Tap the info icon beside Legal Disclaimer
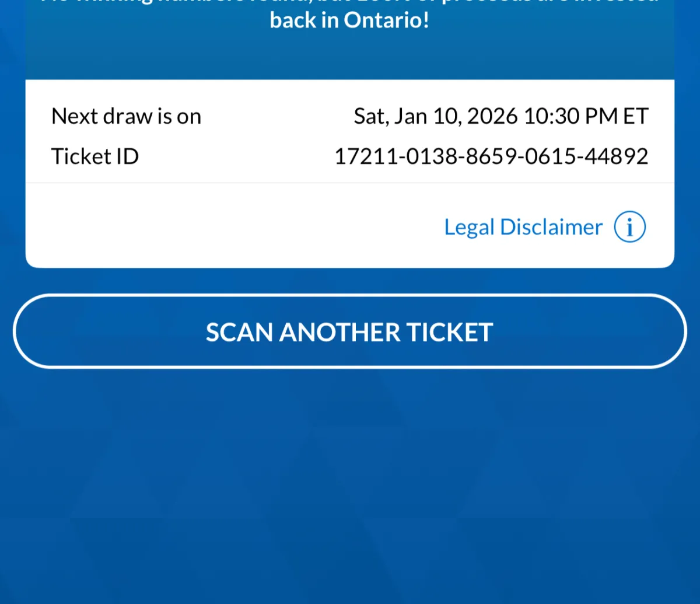The height and width of the screenshot is (604, 700). tap(629, 227)
